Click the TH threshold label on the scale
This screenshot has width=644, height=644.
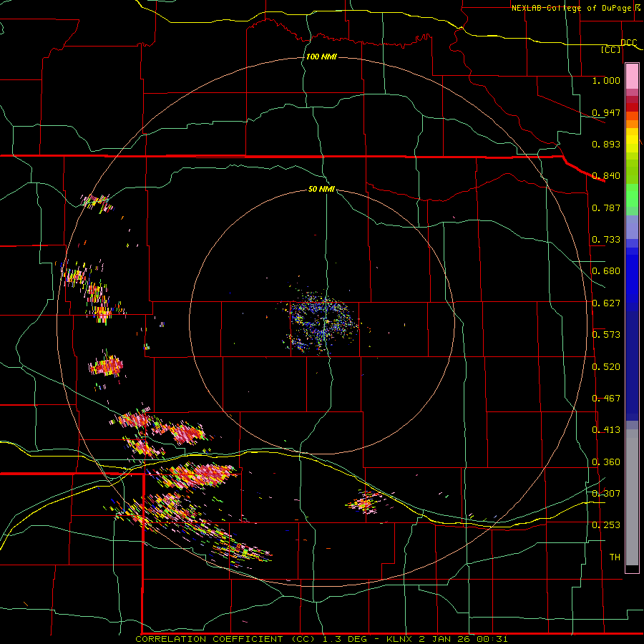[615, 557]
